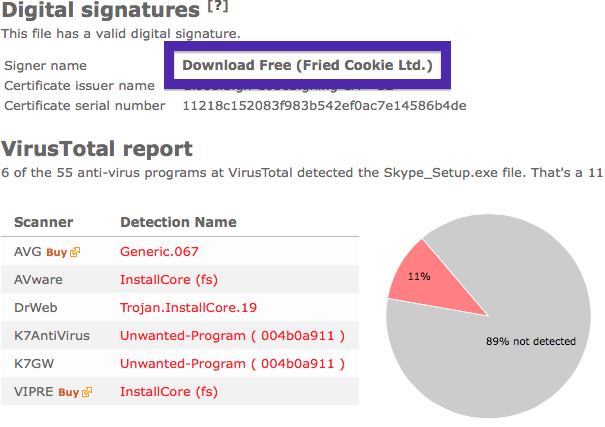Open the [?] help link by Digital signatures
The image size is (605, 427).
pos(218,7)
